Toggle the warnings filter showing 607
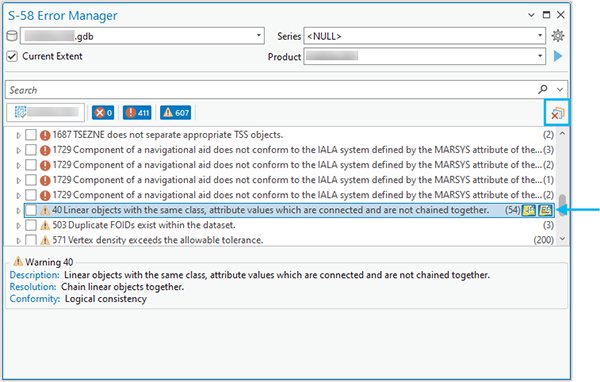Screen dimensions: 600x382 (x=176, y=113)
